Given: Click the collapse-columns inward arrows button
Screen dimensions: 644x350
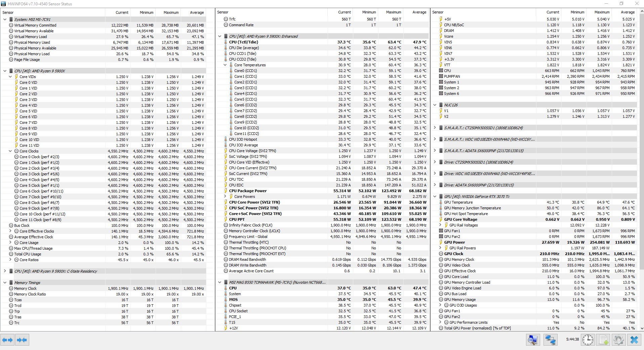Looking at the screenshot, I should point(22,340).
